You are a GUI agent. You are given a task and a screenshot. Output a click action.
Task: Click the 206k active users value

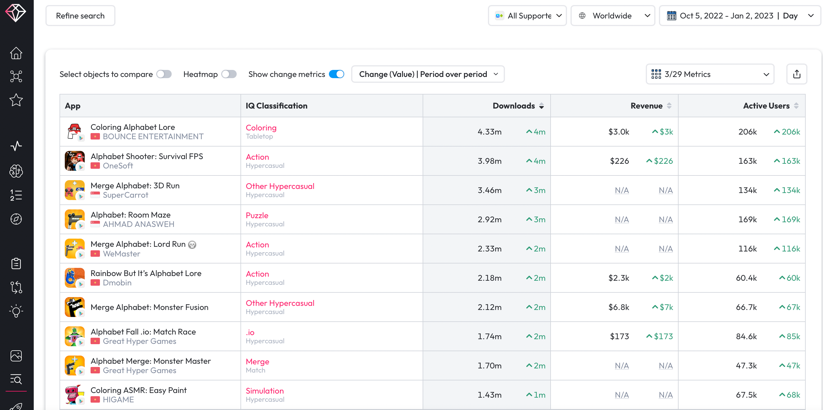tap(747, 132)
